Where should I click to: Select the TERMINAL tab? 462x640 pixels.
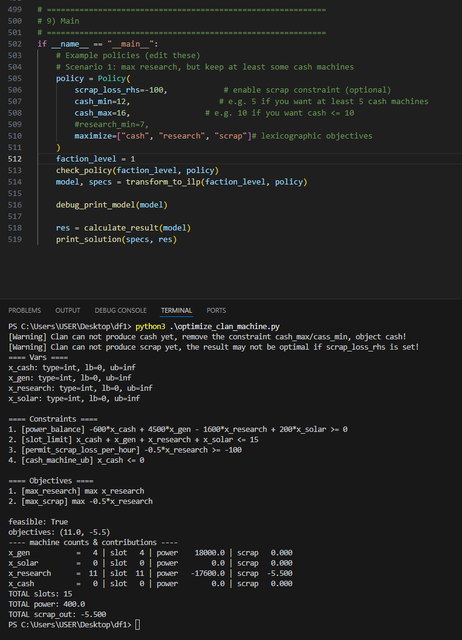176,310
